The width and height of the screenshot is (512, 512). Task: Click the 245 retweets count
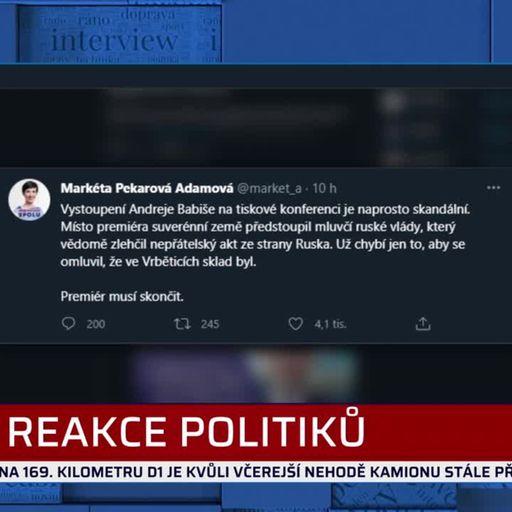coord(210,324)
